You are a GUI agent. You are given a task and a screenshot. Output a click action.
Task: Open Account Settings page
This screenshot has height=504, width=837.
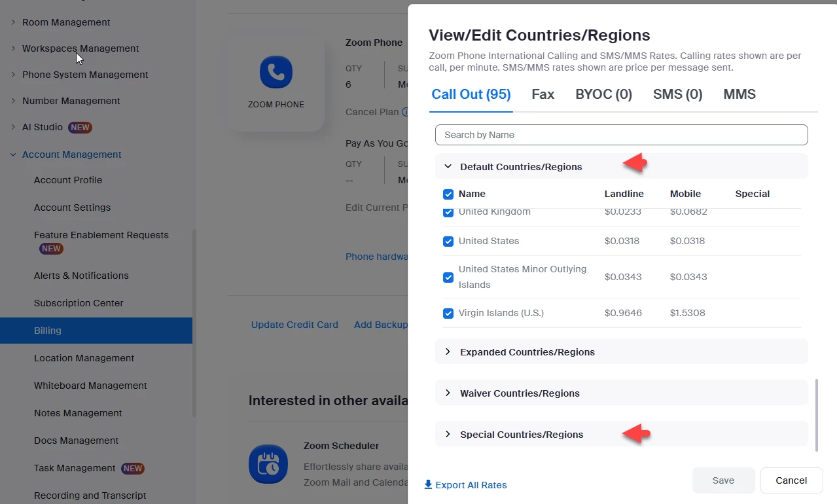(73, 207)
